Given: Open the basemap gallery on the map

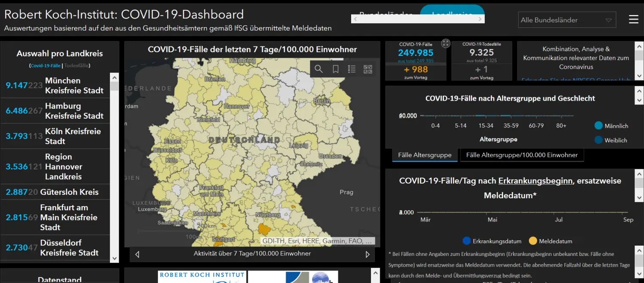Looking at the screenshot, I should point(368,69).
